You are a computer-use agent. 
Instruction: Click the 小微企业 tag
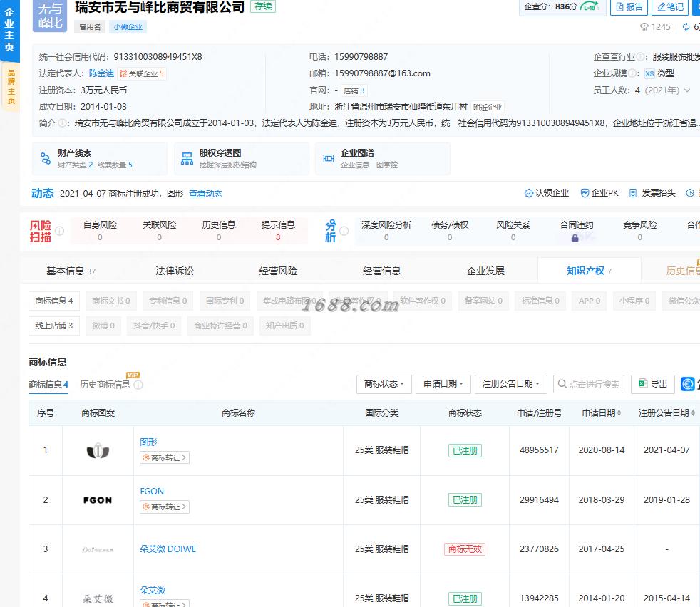pos(128,27)
